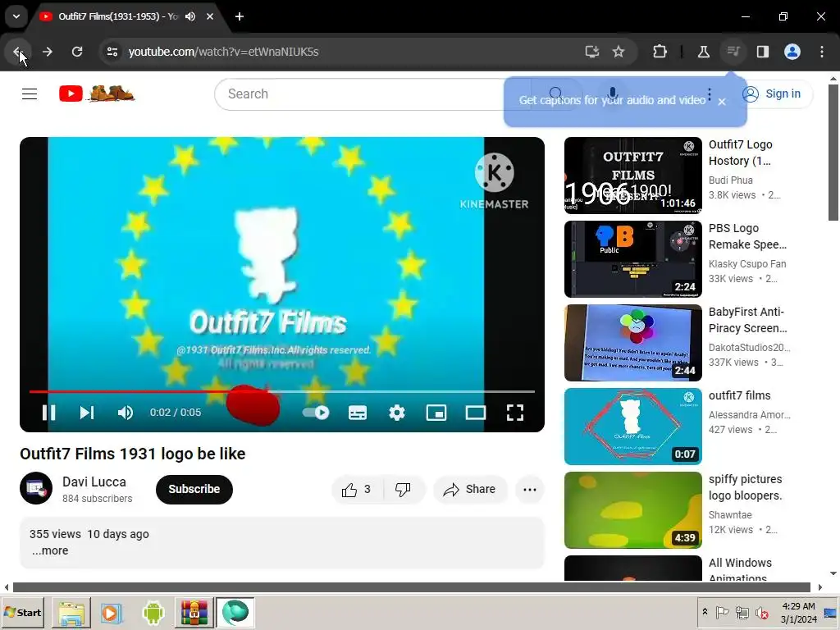Skip to the next video
The width and height of the screenshot is (840, 630).
point(87,413)
